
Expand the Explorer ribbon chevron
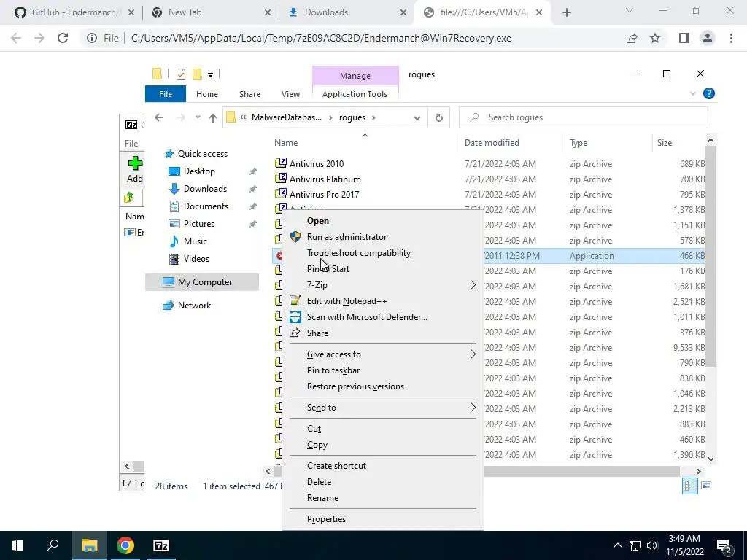click(693, 94)
